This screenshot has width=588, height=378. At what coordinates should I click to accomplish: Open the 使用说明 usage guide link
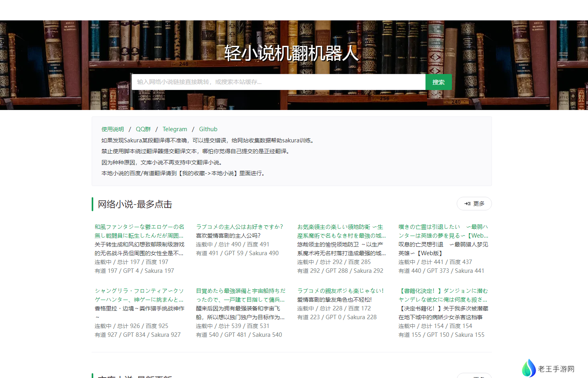click(x=112, y=129)
